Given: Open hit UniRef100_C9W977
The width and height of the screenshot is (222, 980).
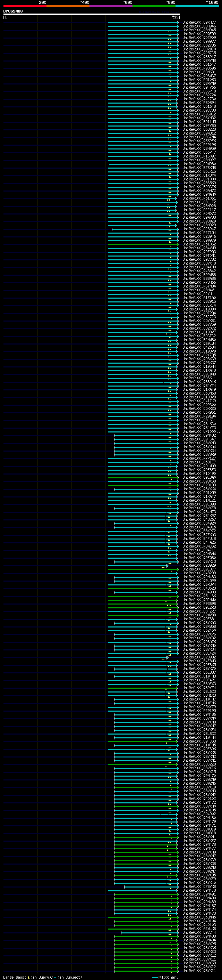Looking at the screenshot, I should coord(199,41).
